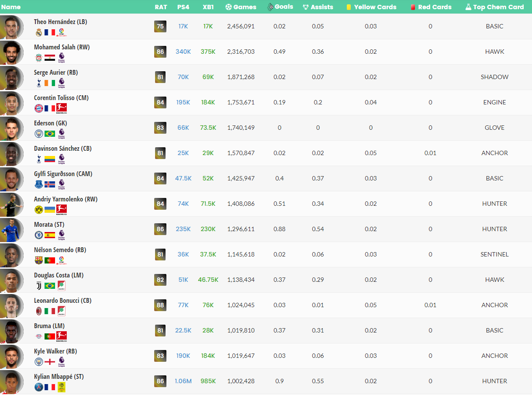Viewport: 532px width, 395px height.
Task: Click the Colombia flag under Davinson Sánchez
Action: tap(50, 159)
